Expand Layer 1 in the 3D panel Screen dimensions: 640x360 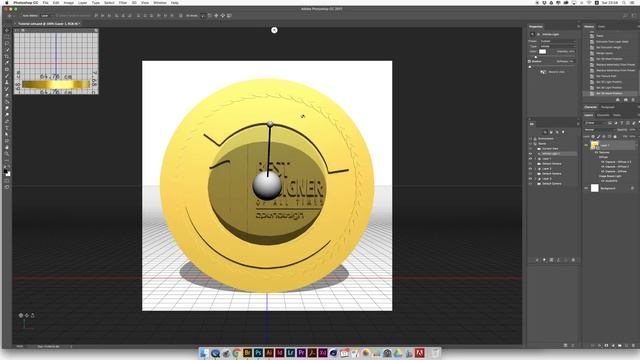(536, 159)
